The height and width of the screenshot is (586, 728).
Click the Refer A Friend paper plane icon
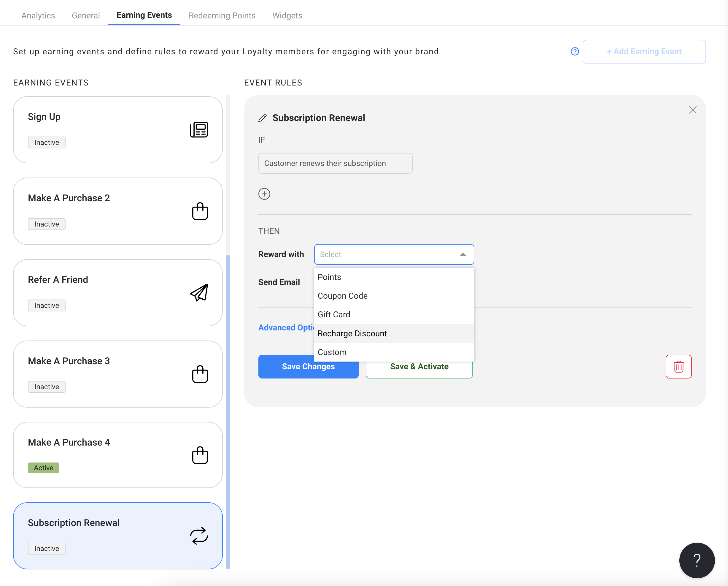pos(199,293)
